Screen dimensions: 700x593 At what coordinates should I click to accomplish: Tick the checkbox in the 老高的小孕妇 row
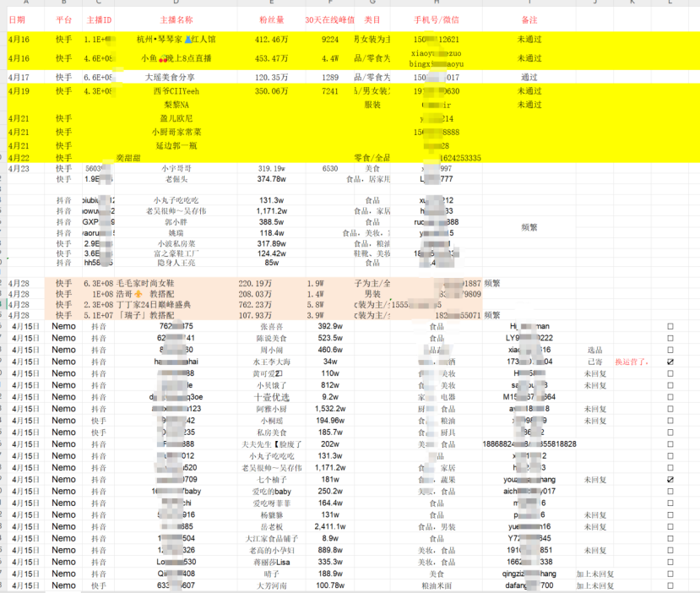point(670,550)
